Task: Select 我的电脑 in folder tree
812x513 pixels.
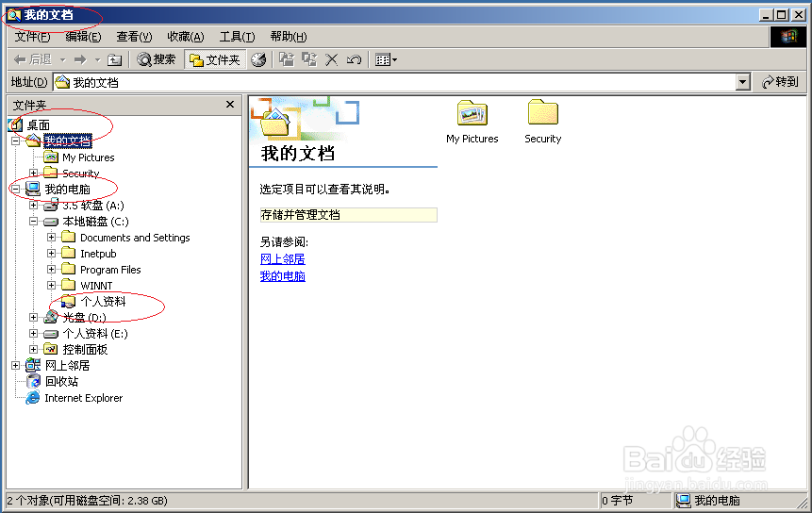Action: (67, 190)
